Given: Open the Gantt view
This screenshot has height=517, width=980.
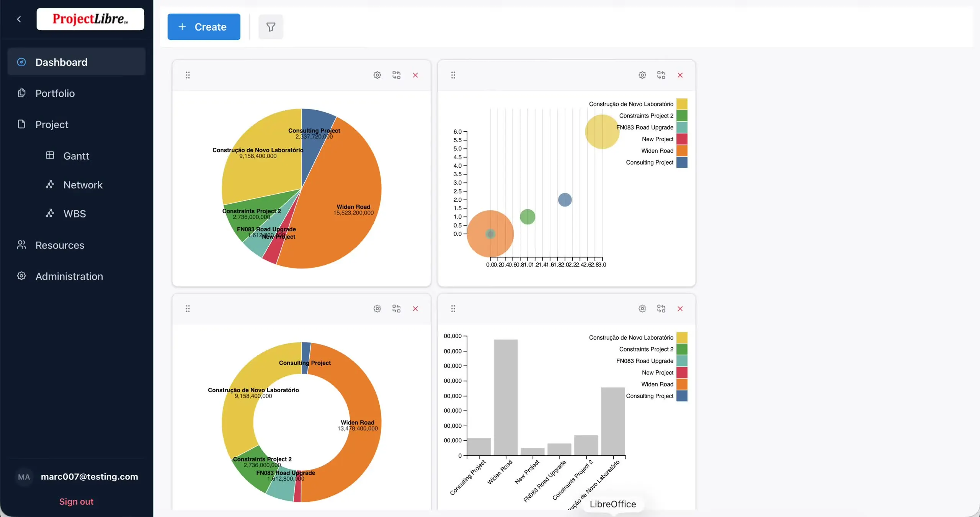Looking at the screenshot, I should tap(77, 155).
